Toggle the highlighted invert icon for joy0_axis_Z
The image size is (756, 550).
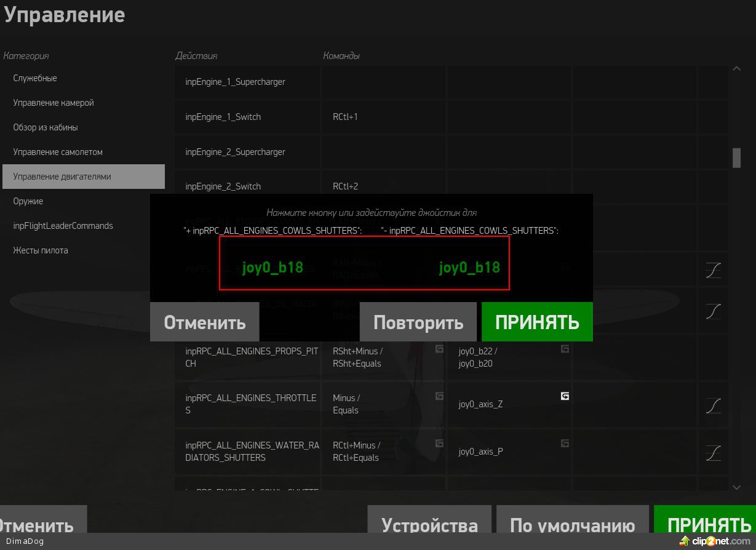click(565, 396)
